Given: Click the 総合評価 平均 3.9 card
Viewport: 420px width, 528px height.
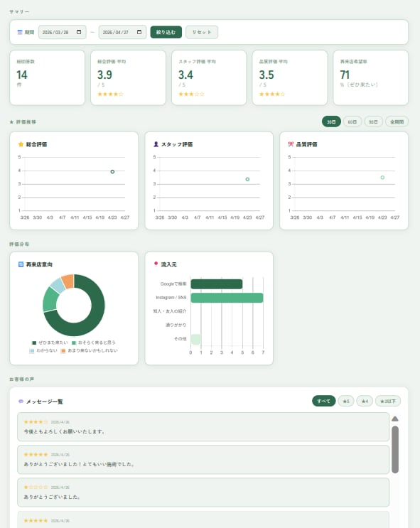Looking at the screenshot, I should pyautogui.click(x=129, y=77).
